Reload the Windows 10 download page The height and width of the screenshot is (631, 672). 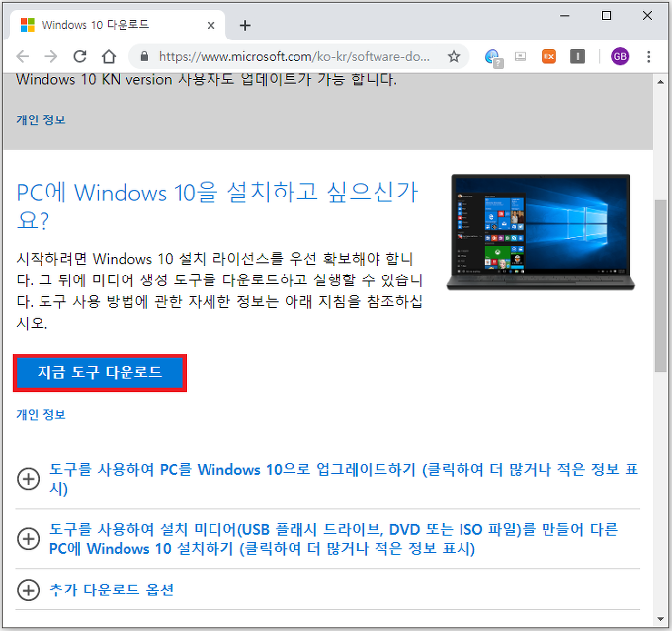click(80, 56)
